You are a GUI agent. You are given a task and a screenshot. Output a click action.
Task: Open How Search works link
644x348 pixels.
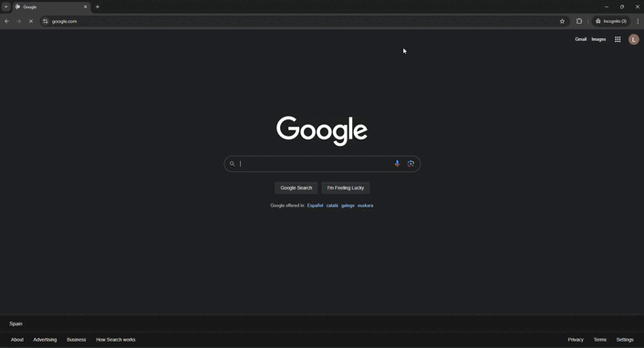coord(116,340)
